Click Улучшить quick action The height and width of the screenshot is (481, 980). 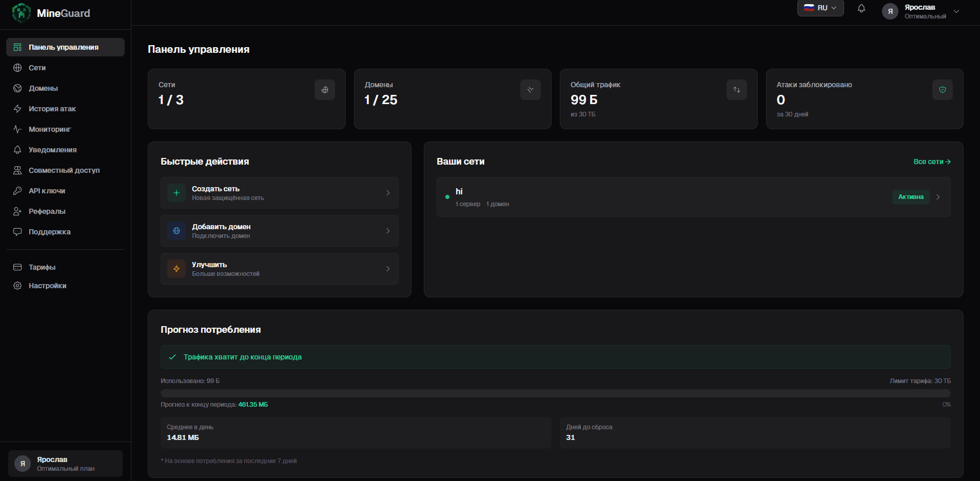[x=280, y=269]
